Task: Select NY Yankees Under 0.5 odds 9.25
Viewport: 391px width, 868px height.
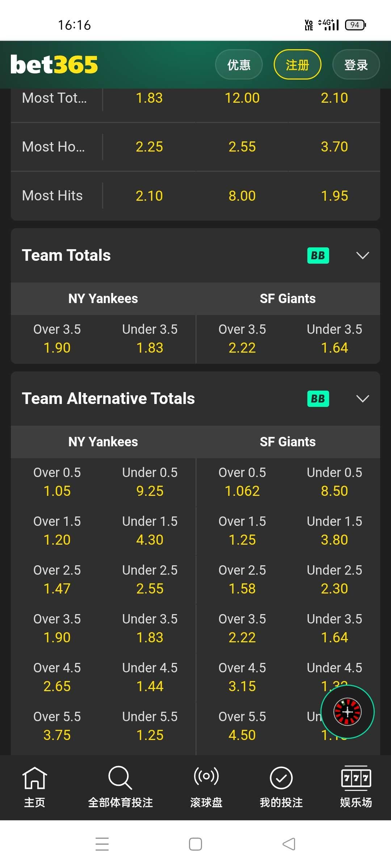Action: coord(150,482)
